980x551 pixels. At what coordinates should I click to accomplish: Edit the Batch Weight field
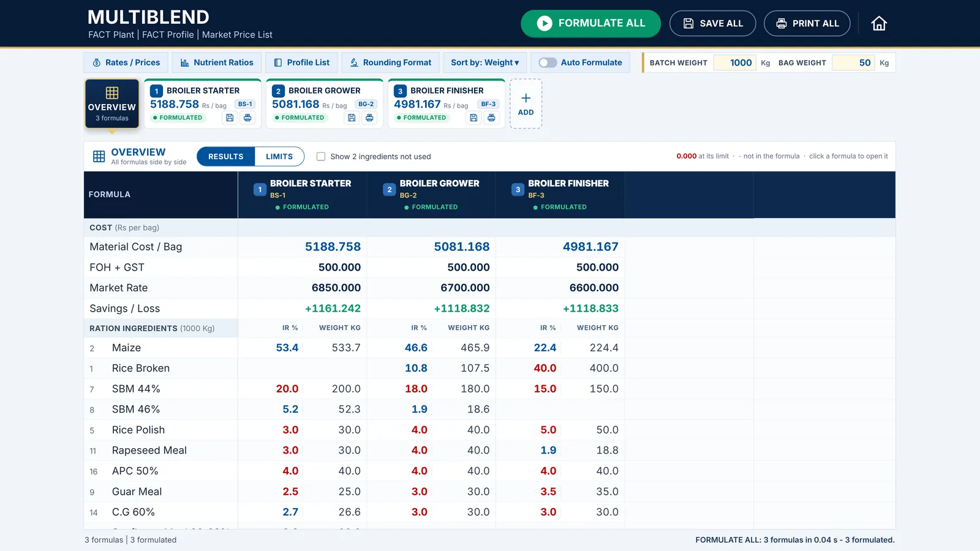735,62
